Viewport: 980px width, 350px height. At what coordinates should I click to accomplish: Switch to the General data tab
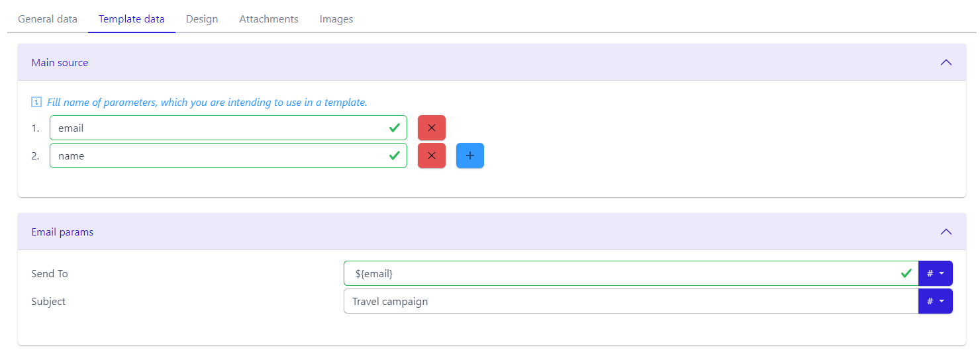(48, 19)
